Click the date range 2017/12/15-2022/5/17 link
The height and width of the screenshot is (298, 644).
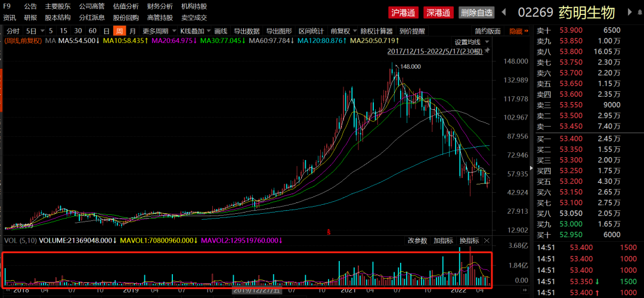435,51
